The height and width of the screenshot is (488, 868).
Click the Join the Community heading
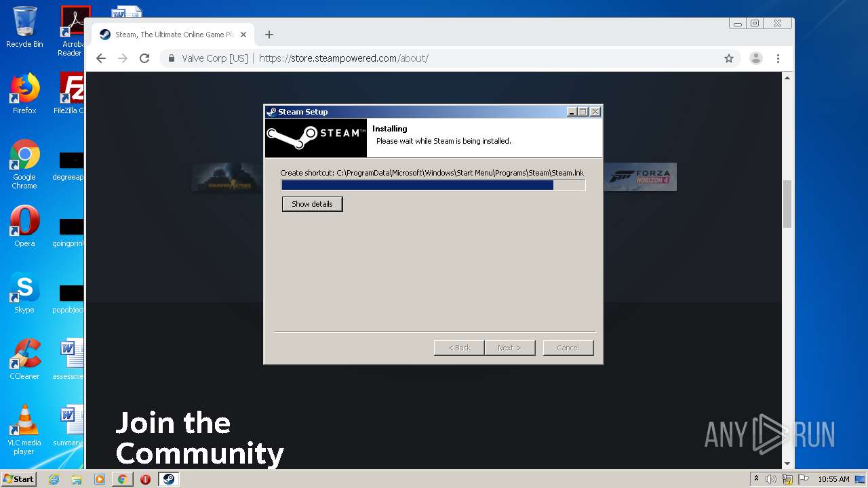pos(199,439)
